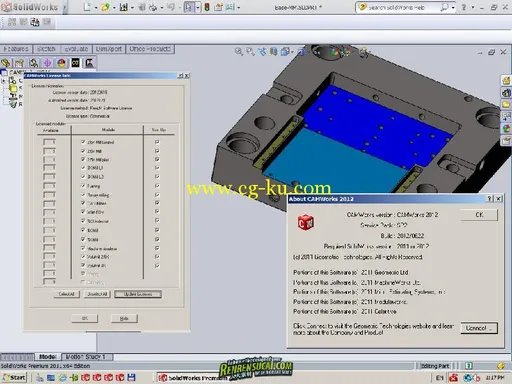Open the ConfigurationManager tab icon
Viewport: 512px width, 384px height.
[34, 63]
